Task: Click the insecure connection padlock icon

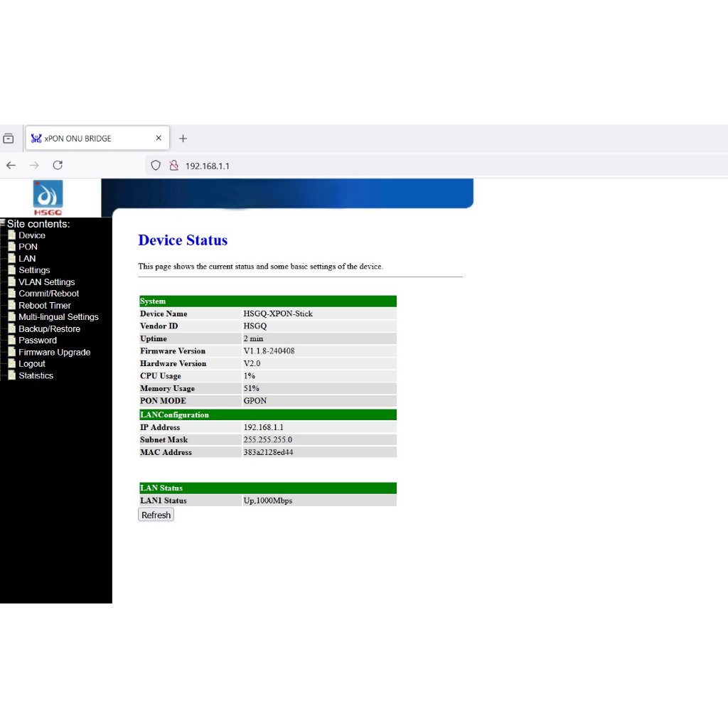Action: point(173,166)
